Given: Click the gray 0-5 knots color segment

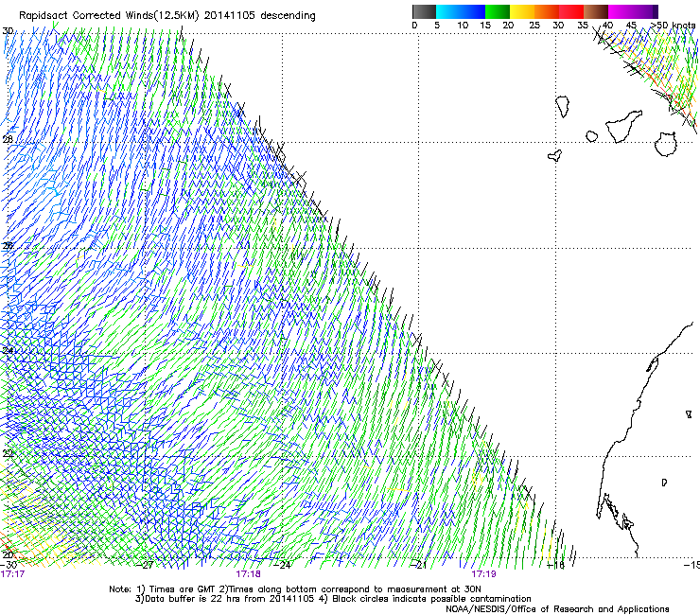Looking at the screenshot, I should click(x=424, y=11).
